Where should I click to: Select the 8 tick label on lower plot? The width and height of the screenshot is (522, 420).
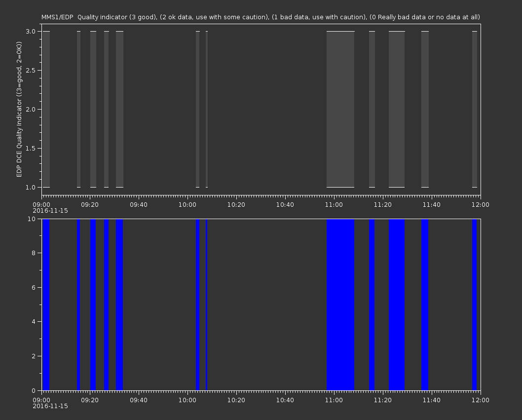pyautogui.click(x=34, y=253)
